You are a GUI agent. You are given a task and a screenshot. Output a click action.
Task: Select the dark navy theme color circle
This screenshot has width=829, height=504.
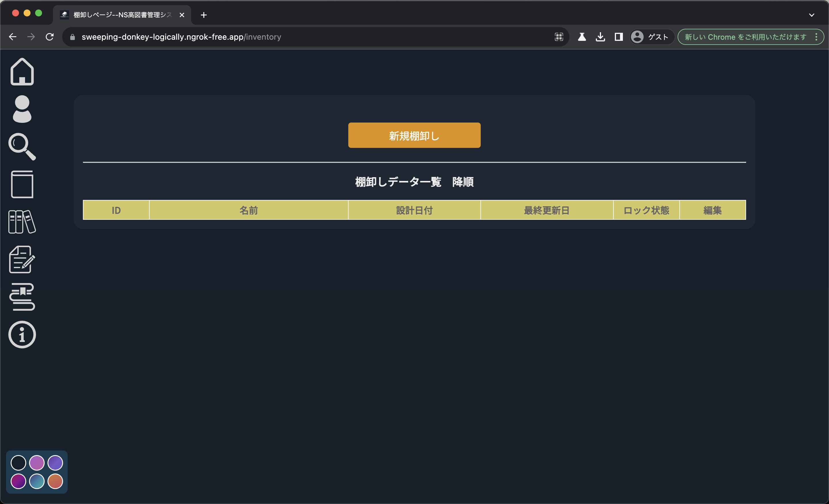point(18,463)
